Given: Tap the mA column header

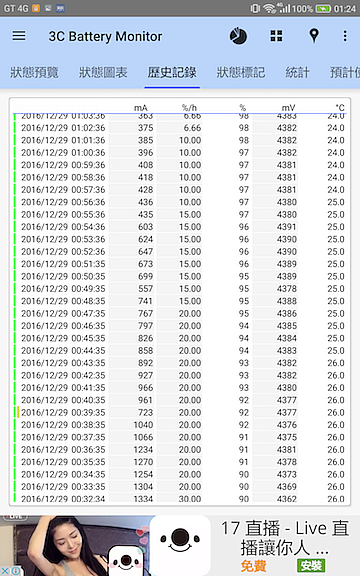Looking at the screenshot, I should (141, 108).
